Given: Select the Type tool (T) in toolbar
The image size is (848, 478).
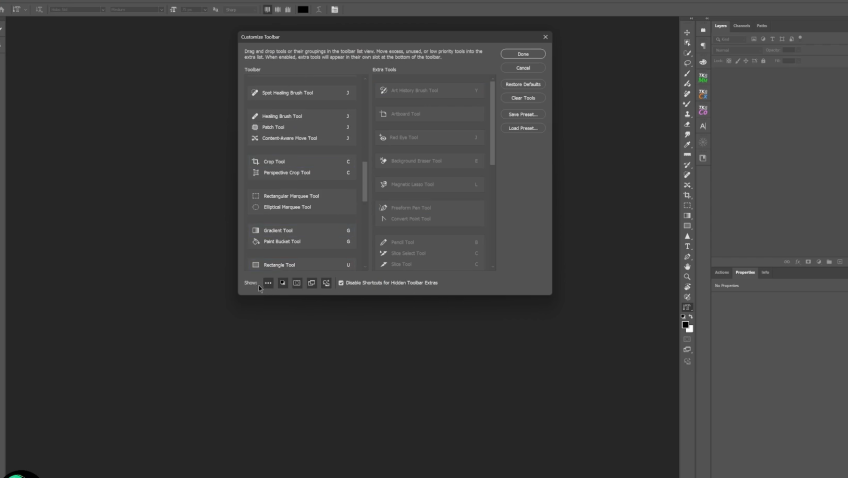Looking at the screenshot, I should [x=687, y=246].
